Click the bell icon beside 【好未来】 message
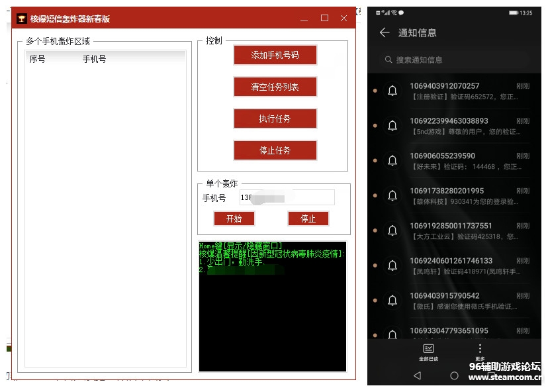This screenshot has width=548, height=392. [392, 161]
